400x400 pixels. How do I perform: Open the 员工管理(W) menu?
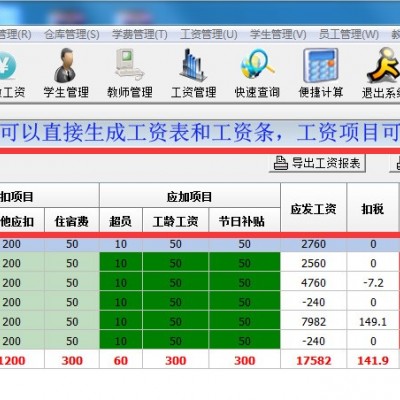tap(349, 34)
